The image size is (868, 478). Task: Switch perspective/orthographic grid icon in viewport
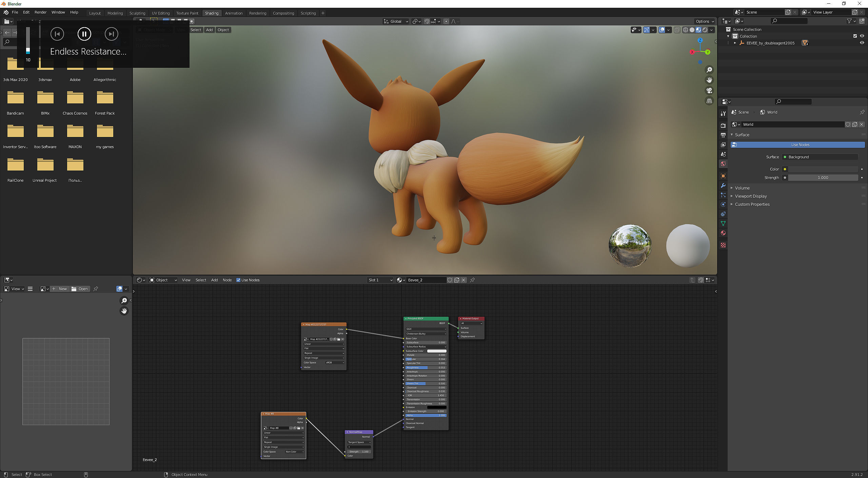(709, 101)
